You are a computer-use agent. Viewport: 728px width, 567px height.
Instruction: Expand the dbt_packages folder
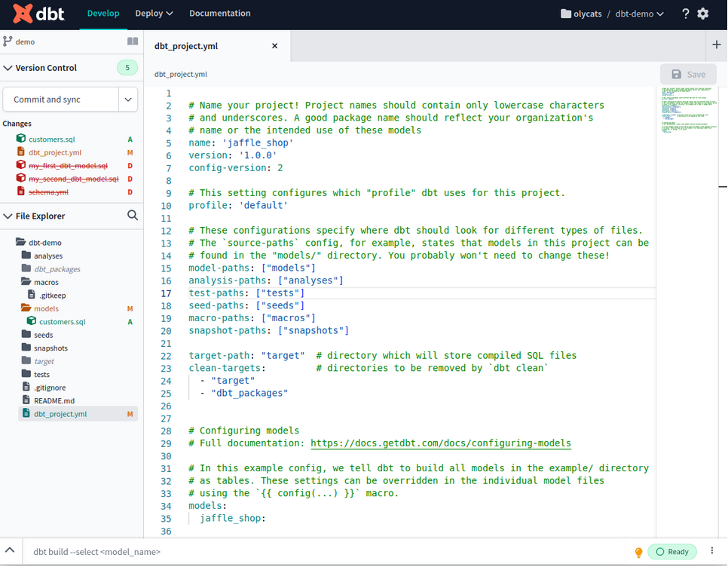26,268
